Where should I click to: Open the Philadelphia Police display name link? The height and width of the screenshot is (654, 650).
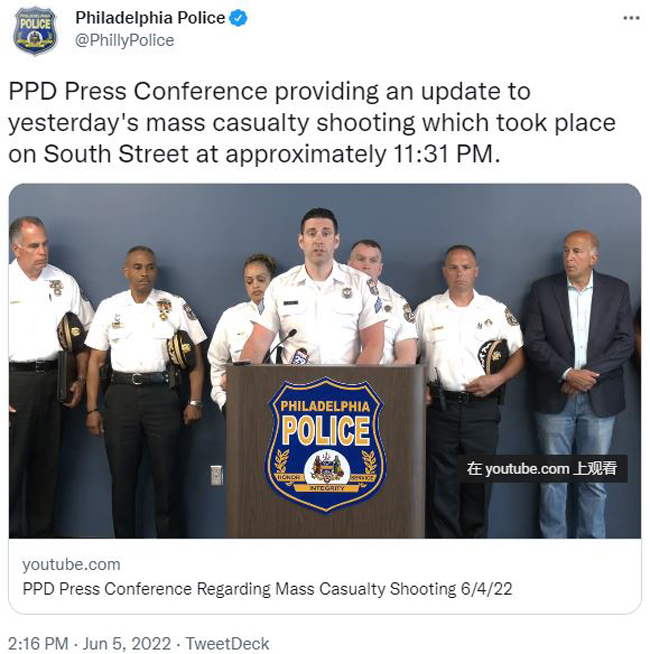(x=150, y=18)
